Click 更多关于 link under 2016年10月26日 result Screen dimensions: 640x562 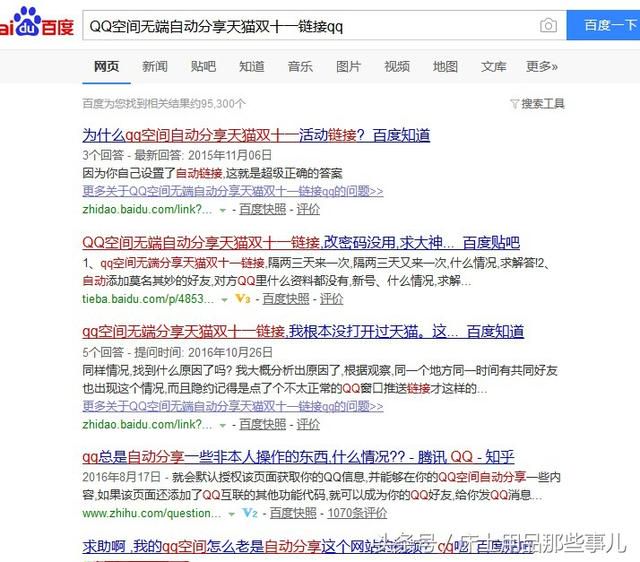coord(233,406)
